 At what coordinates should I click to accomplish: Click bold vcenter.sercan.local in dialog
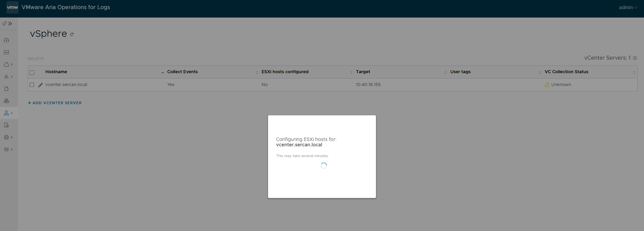pos(299,145)
